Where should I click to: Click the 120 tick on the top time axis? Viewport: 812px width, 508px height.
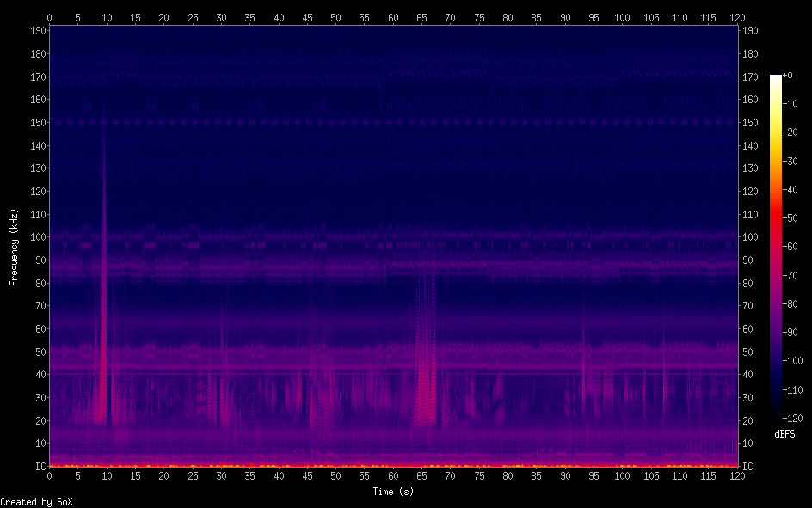click(737, 16)
